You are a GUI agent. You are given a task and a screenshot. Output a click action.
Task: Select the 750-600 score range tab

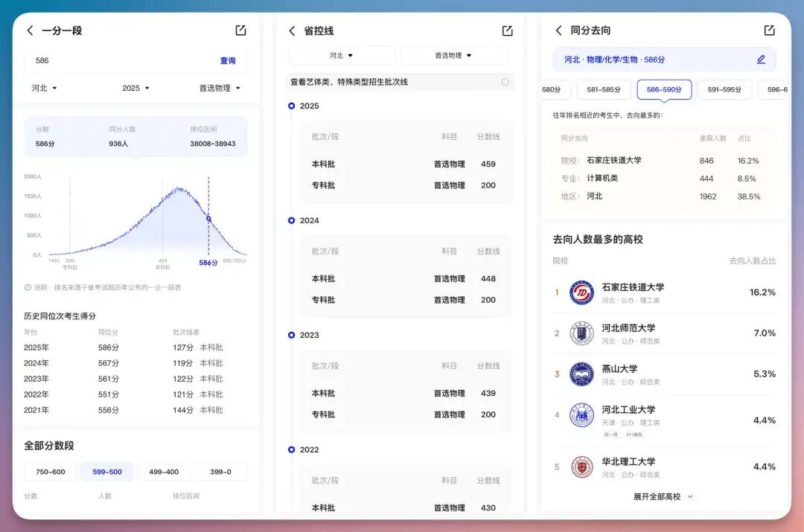(51, 472)
